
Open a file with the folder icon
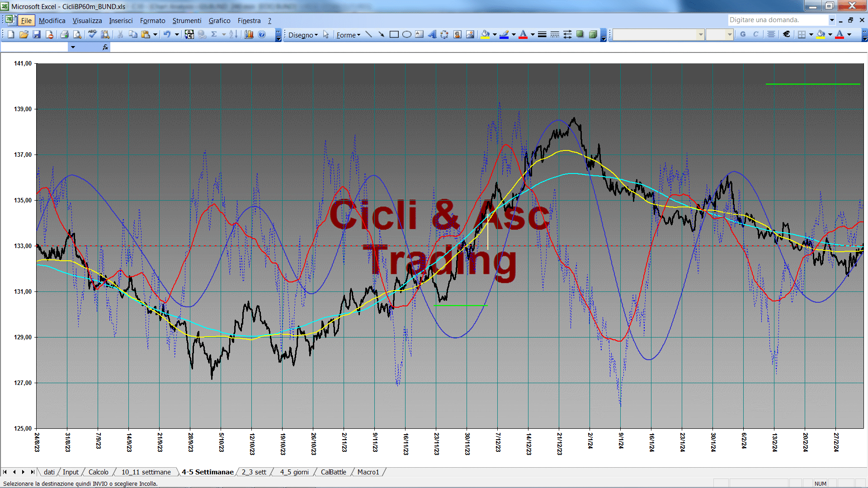coord(24,34)
